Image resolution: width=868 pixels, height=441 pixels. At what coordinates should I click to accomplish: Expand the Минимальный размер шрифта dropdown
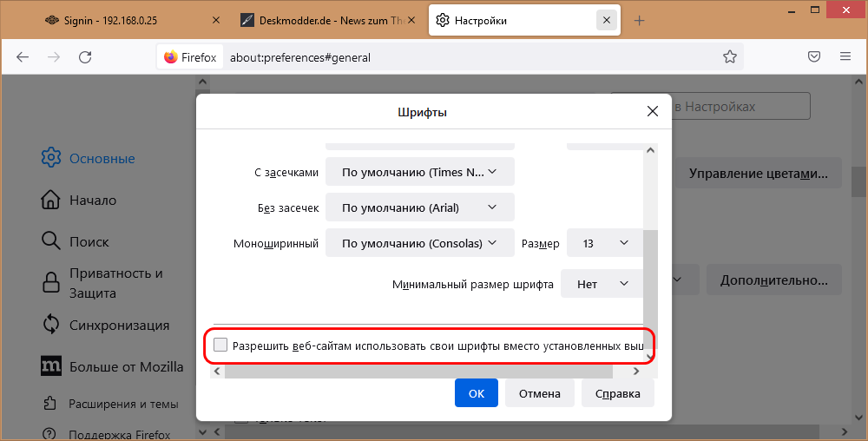pyautogui.click(x=603, y=284)
